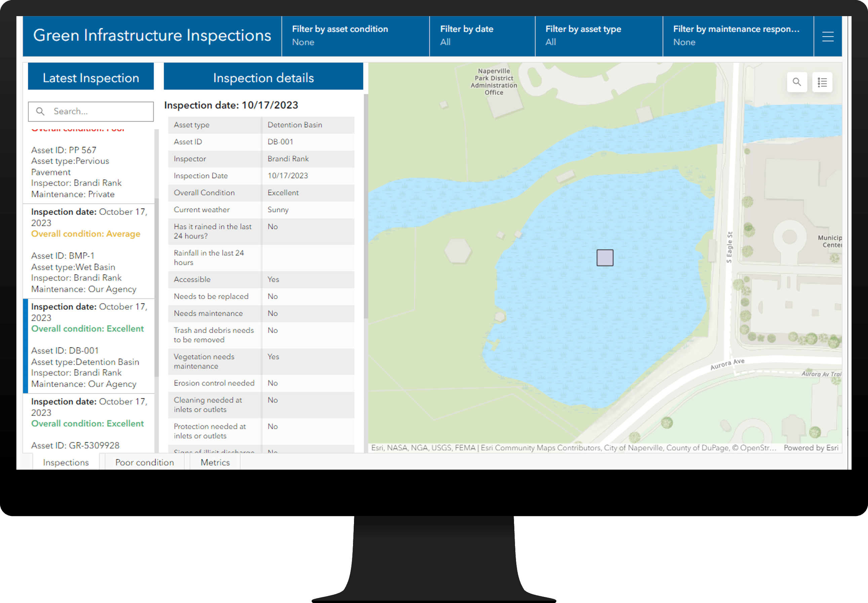Open Filter by maintenance responsibility dropdown
868x603 pixels.
[x=738, y=36]
